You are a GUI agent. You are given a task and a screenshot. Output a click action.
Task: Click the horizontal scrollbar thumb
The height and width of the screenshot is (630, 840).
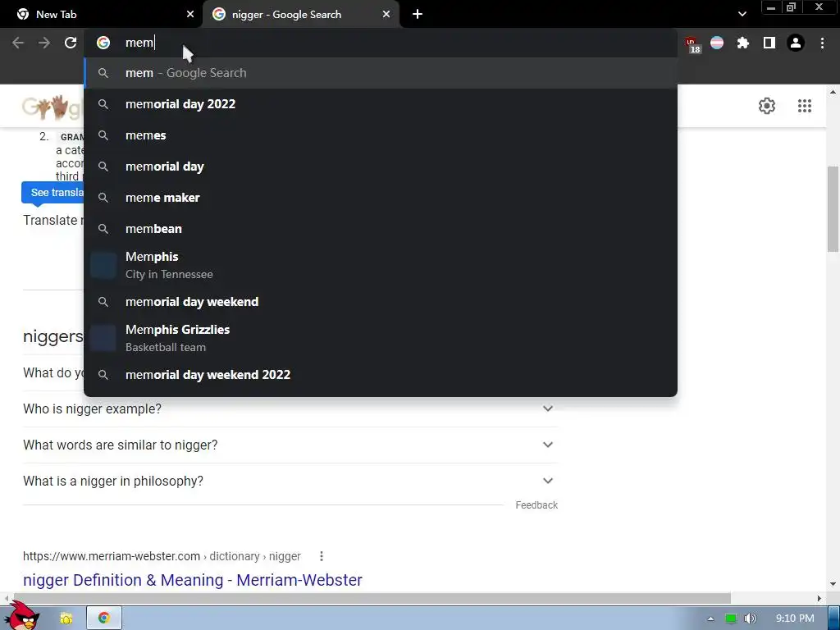click(x=371, y=598)
